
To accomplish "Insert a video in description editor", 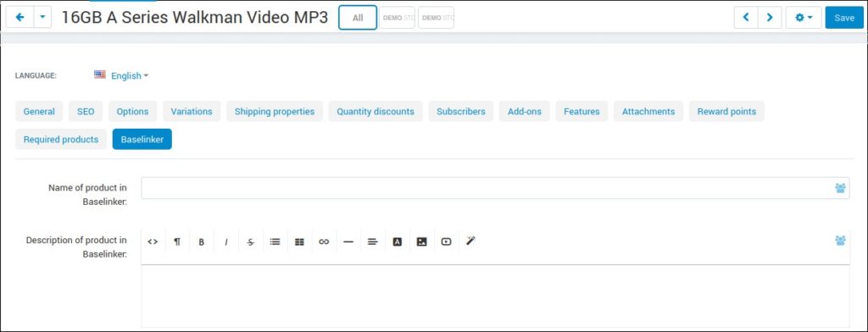I will [x=446, y=242].
